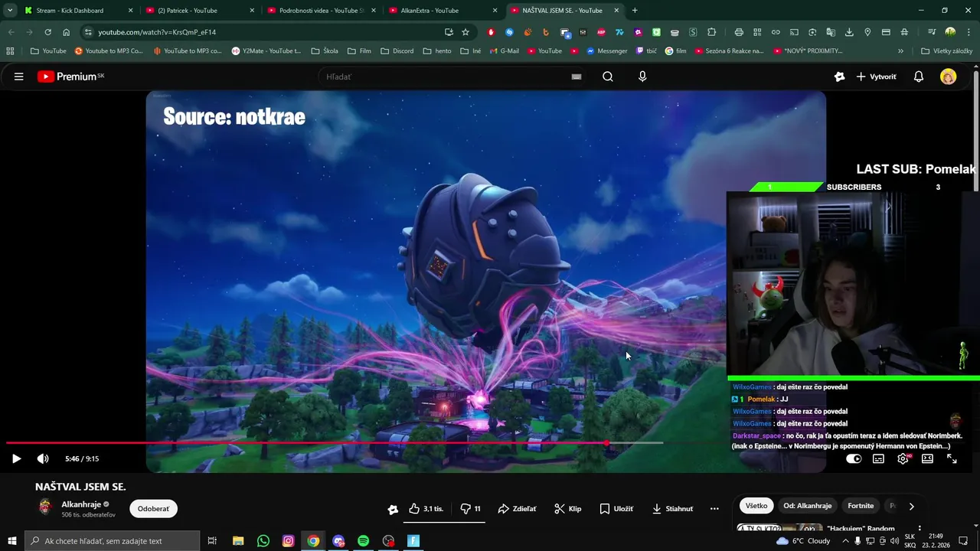
Task: Open the AdBlock Plus extension icon
Action: pyautogui.click(x=601, y=32)
